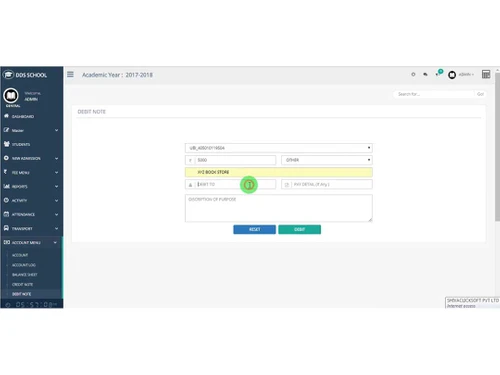Open the Balance Sheet submenu item
The width and height of the screenshot is (500, 375).
coord(25,275)
